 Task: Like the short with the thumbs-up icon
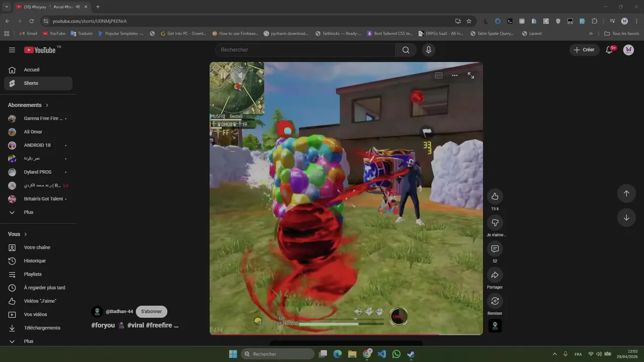(495, 197)
